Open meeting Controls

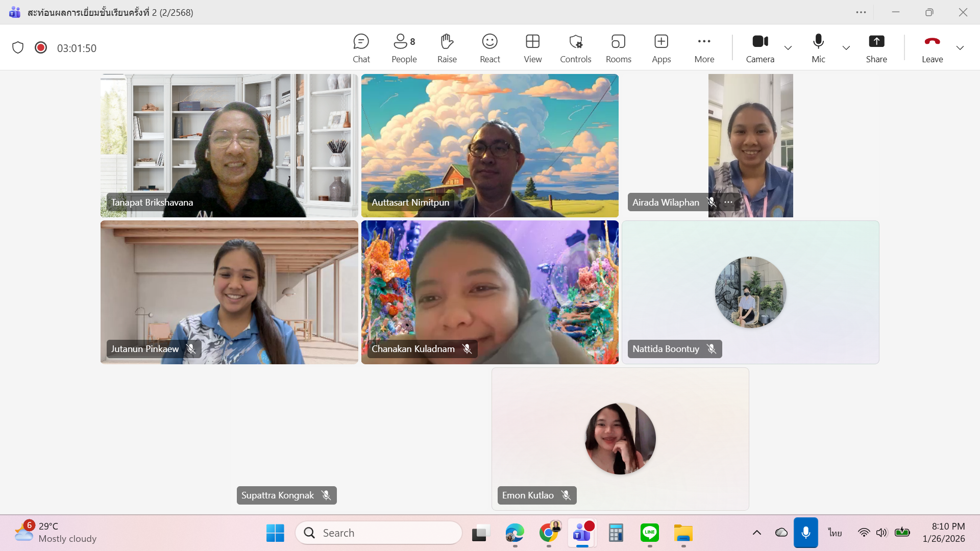click(x=575, y=48)
